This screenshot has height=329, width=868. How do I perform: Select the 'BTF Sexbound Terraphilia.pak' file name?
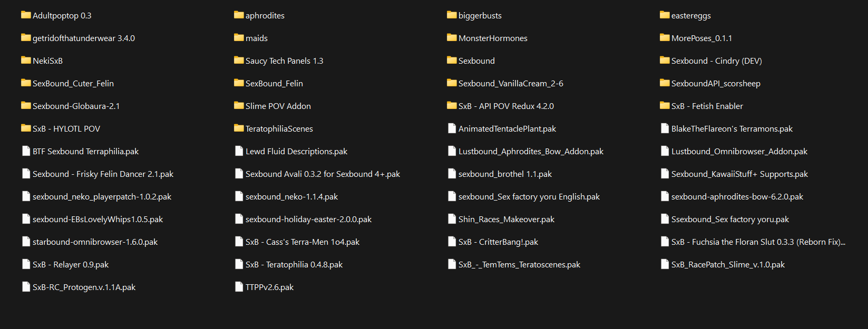[x=86, y=152]
